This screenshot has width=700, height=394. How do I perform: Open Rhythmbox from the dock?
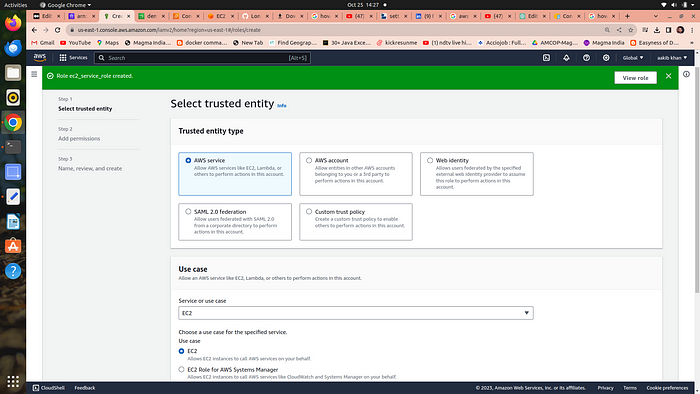pyautogui.click(x=13, y=98)
